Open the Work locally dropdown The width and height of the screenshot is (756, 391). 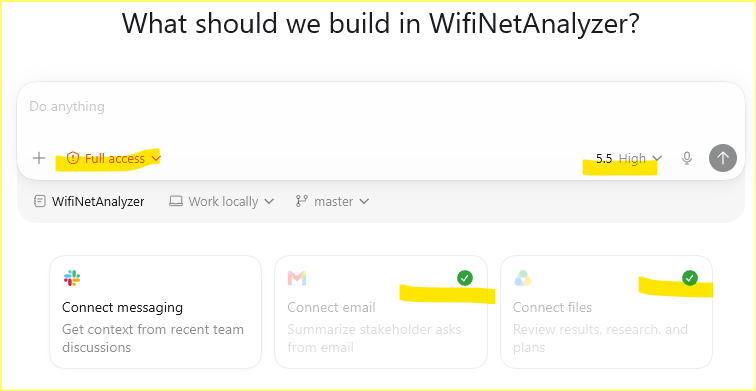pos(222,201)
